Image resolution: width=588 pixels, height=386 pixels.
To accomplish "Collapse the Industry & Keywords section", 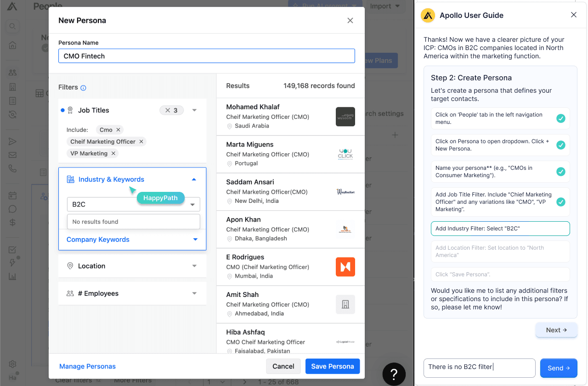I will point(194,179).
